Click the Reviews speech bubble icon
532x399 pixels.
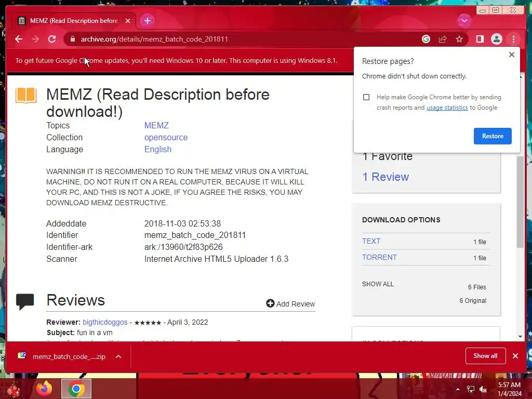25,302
